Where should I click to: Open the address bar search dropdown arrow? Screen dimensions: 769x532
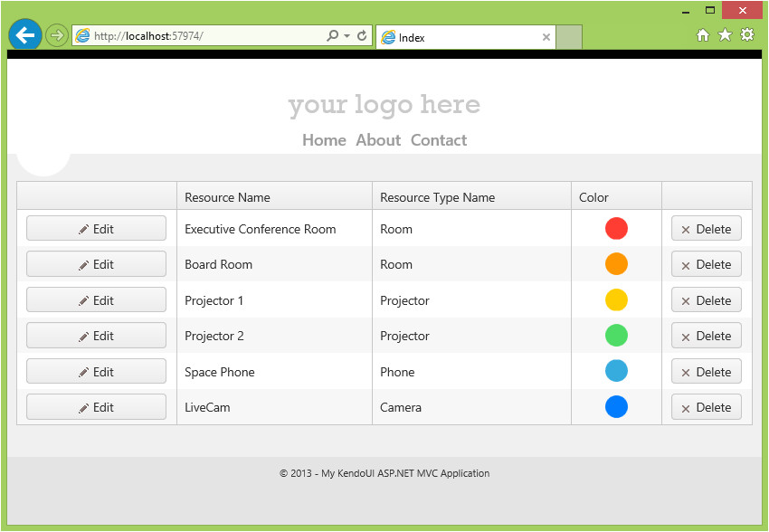click(345, 34)
